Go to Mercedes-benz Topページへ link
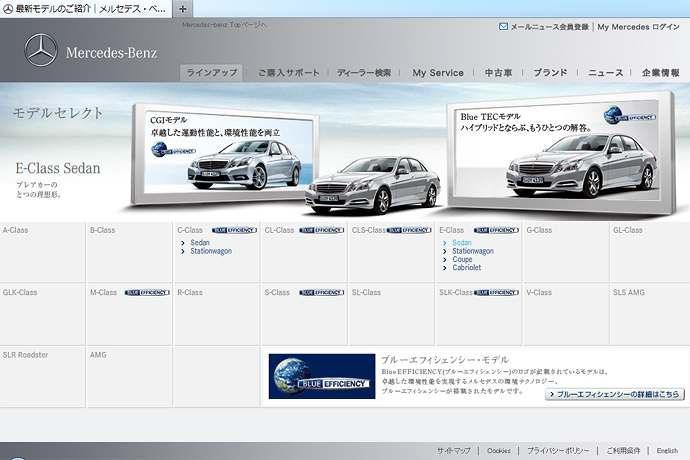This screenshot has height=460, width=690. (224, 25)
